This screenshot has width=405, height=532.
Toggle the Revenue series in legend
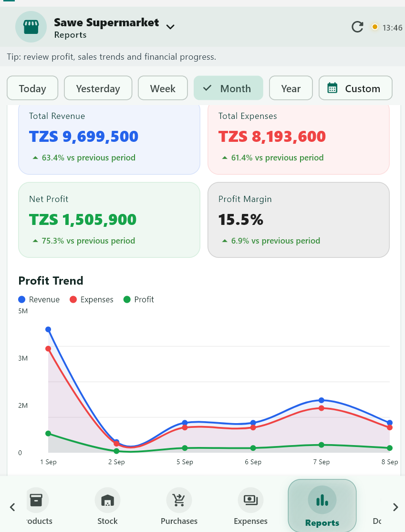[39, 299]
